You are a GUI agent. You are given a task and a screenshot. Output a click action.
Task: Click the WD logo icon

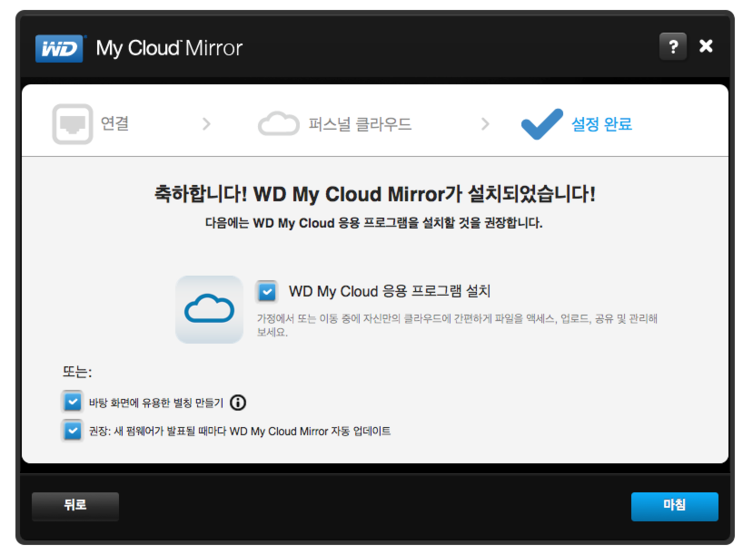60,48
